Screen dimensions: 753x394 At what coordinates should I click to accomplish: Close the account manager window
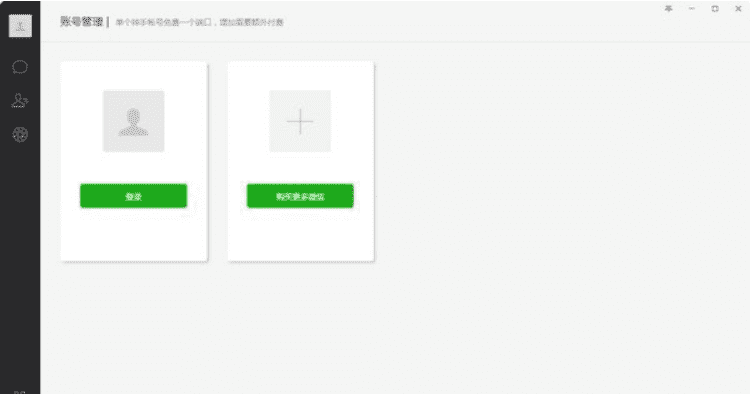[739, 9]
